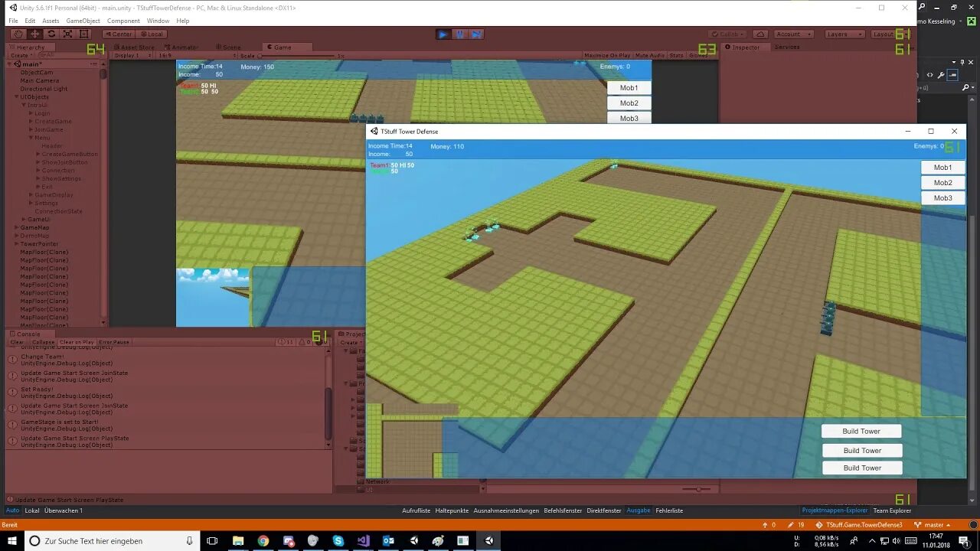The image size is (980, 551).
Task: Pause the running game in Unity
Action: click(x=460, y=34)
